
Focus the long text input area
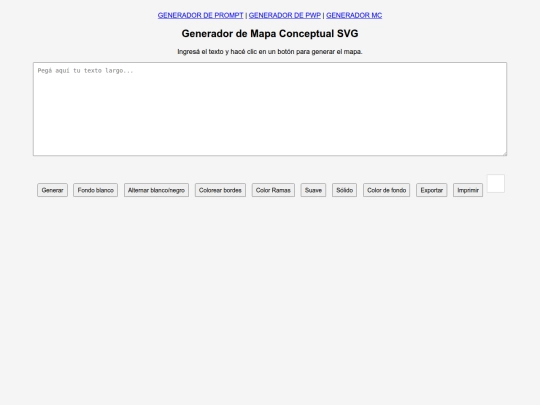tap(270, 109)
